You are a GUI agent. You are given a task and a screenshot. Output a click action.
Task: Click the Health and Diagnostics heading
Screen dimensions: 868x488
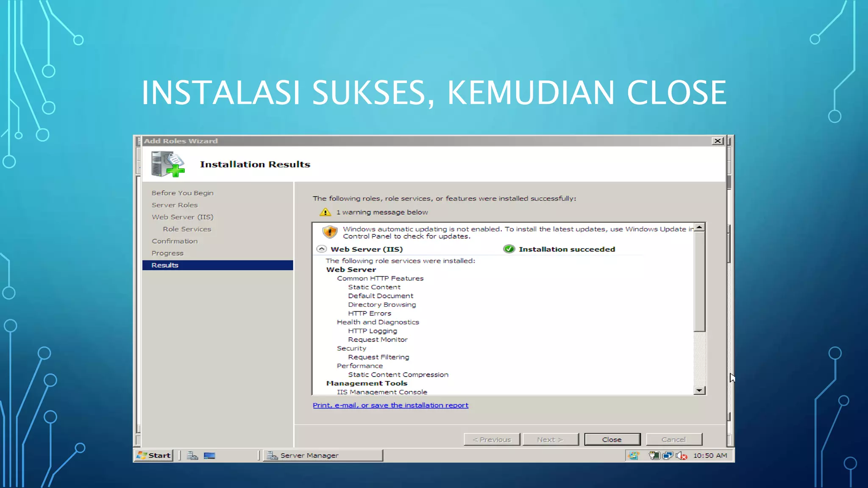click(378, 322)
